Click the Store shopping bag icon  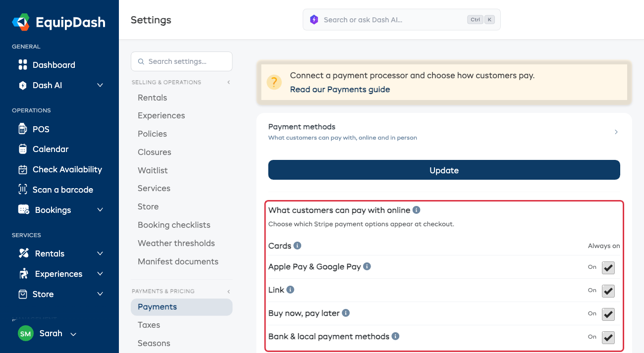[x=23, y=294]
